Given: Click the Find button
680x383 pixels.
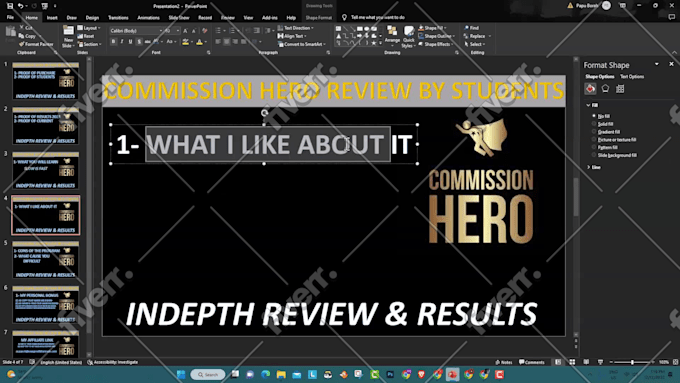Looking at the screenshot, I should pos(471,28).
